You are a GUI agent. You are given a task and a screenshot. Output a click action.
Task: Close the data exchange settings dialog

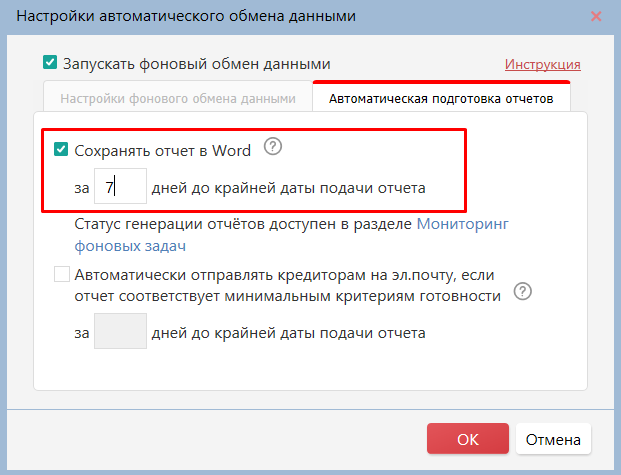(596, 16)
